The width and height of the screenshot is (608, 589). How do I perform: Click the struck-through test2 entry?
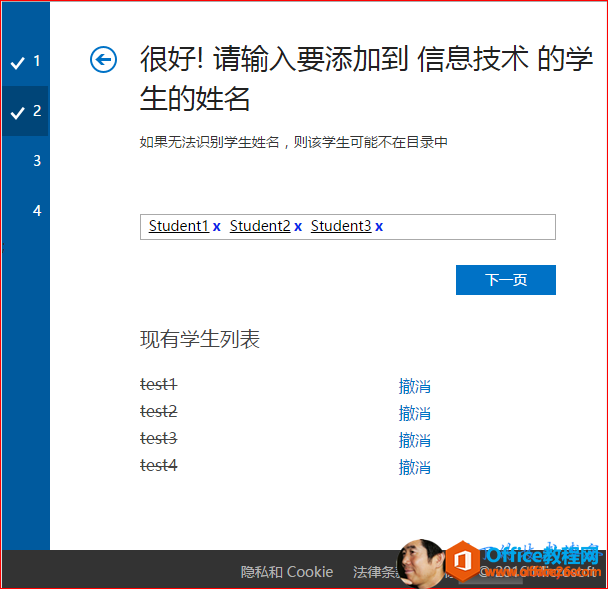pos(159,411)
